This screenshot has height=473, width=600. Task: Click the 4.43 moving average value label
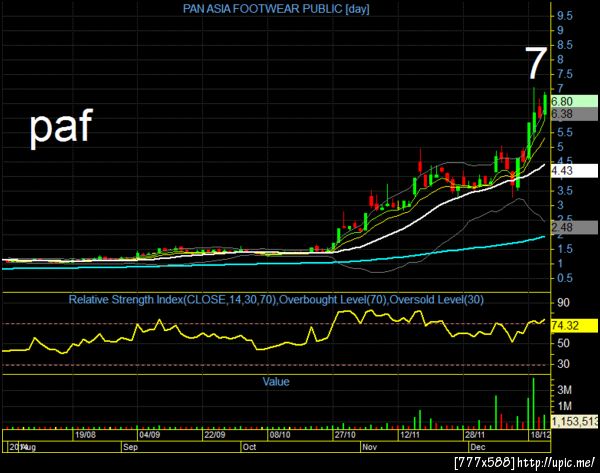(x=574, y=171)
